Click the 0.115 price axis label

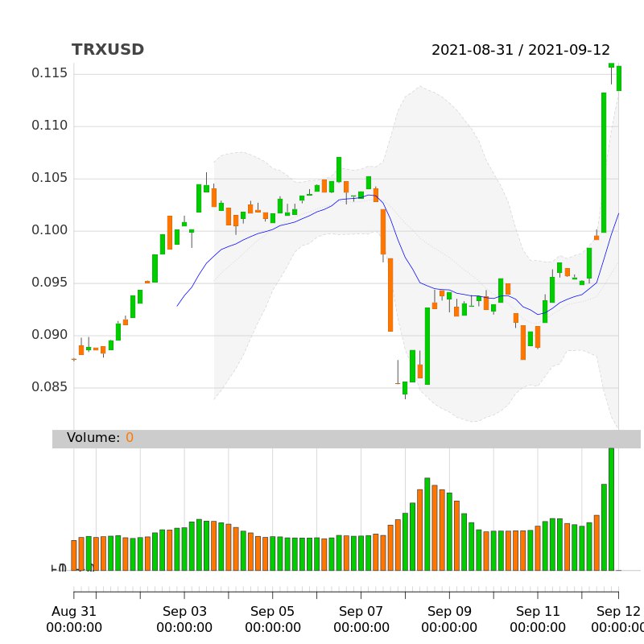click(49, 73)
